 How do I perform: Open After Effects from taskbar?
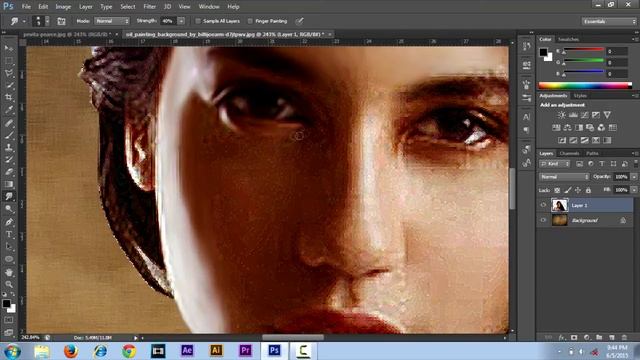click(187, 350)
